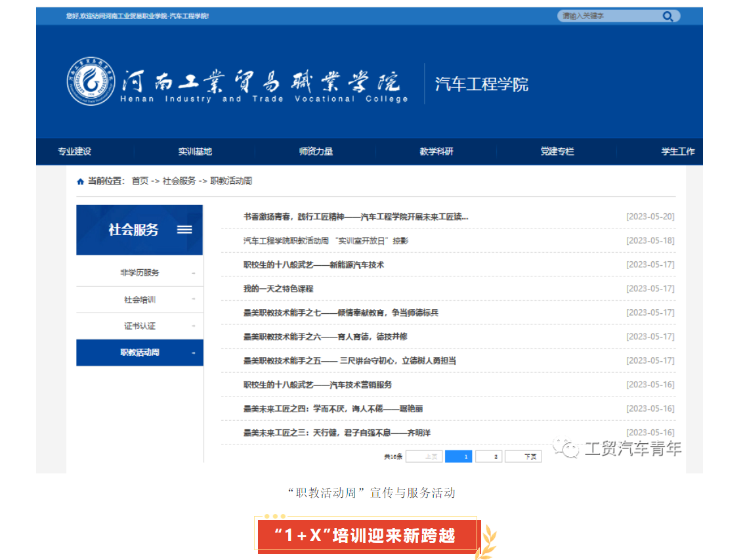Open article 我的一天之特色课程
The width and height of the screenshot is (745, 560).
[x=278, y=289]
